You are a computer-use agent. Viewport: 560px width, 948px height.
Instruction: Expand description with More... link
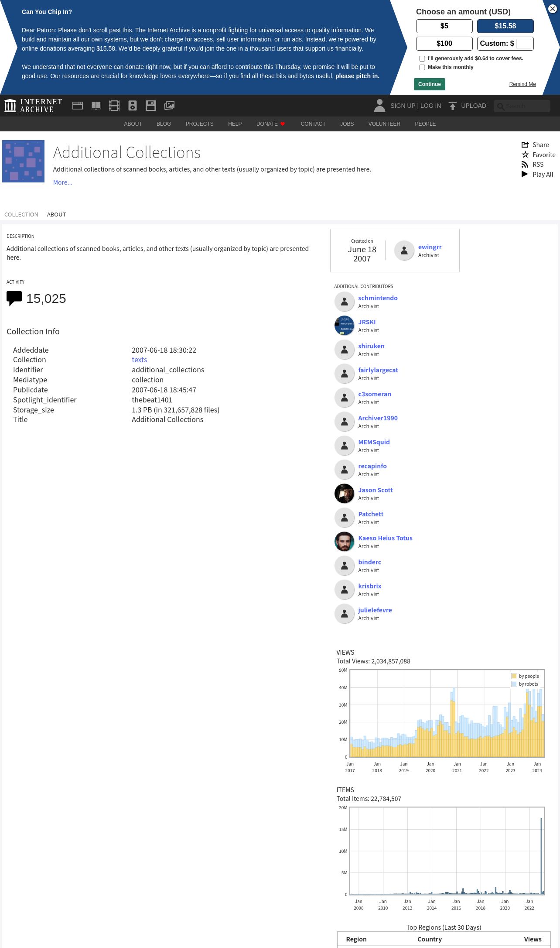pos(63,182)
